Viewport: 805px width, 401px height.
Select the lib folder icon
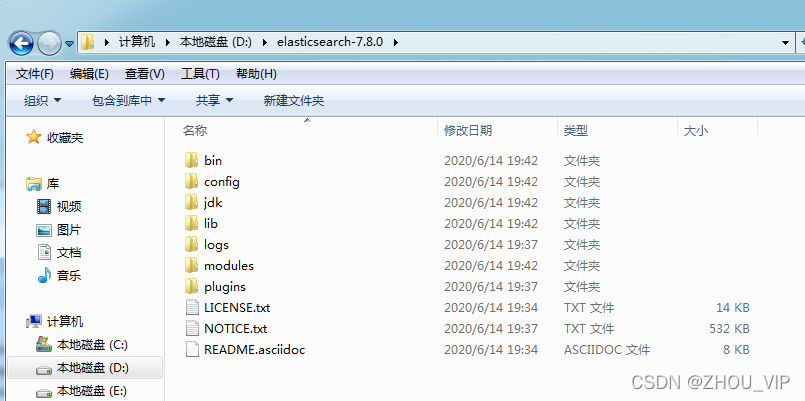click(191, 223)
